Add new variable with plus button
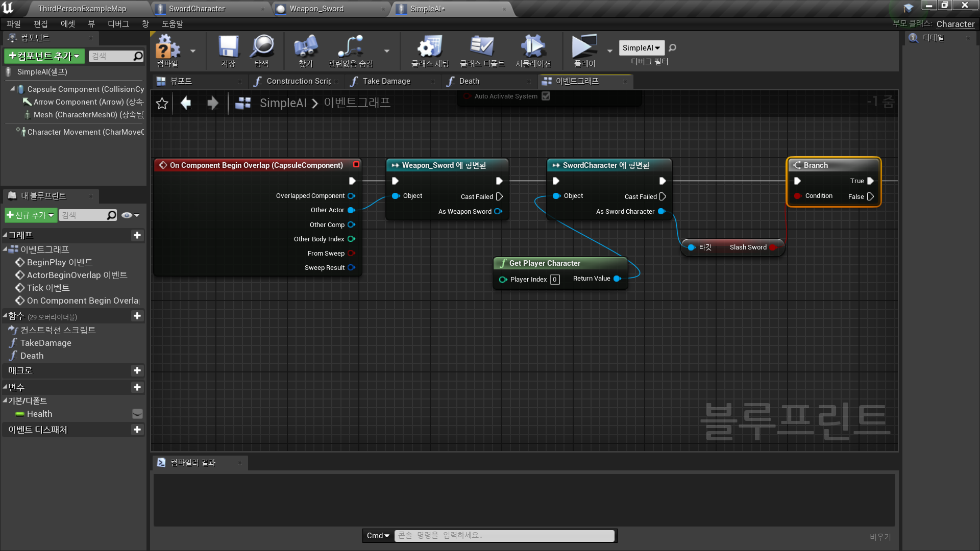 pos(137,387)
